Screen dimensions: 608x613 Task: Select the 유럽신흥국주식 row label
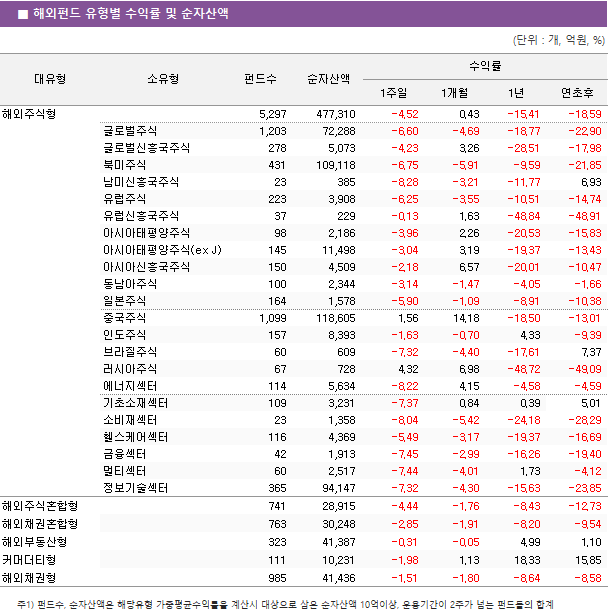[141, 216]
